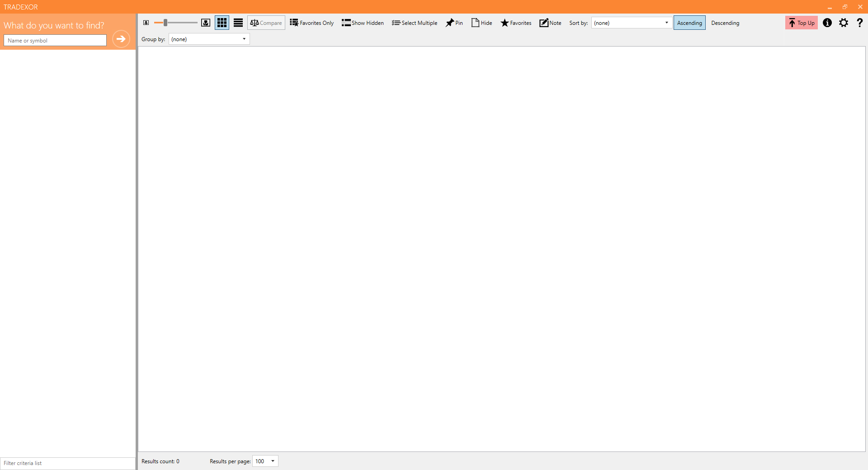This screenshot has width=868, height=470.
Task: Click the small thumbnail size icon
Action: point(146,23)
